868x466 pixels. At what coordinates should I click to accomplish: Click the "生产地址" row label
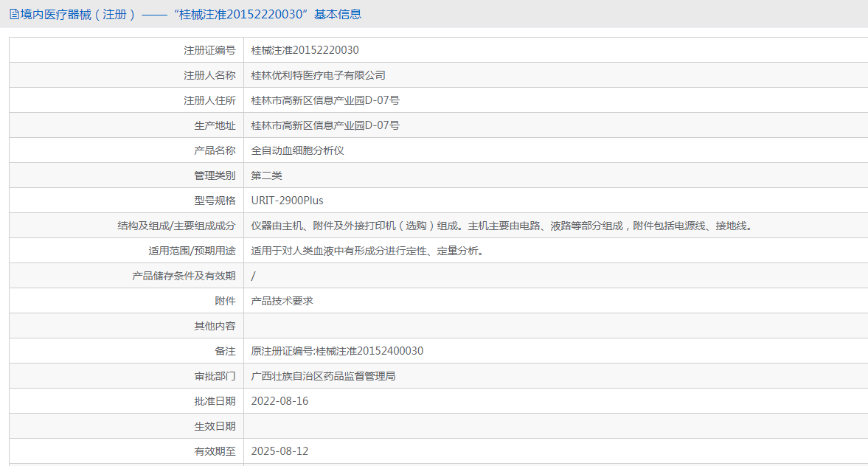(215, 125)
